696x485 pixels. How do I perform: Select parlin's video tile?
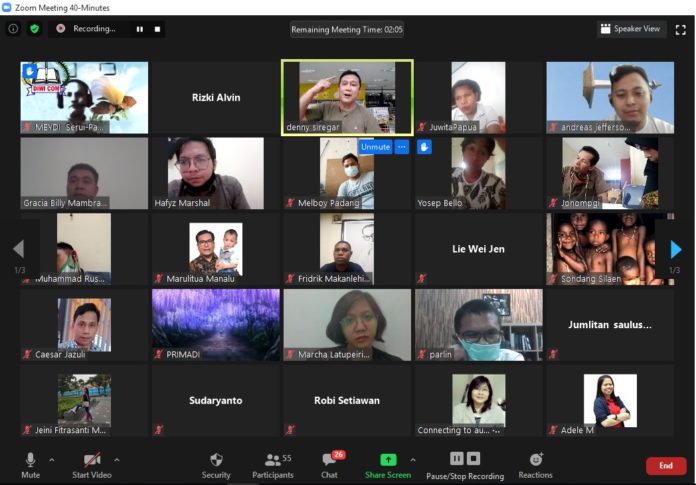478,325
